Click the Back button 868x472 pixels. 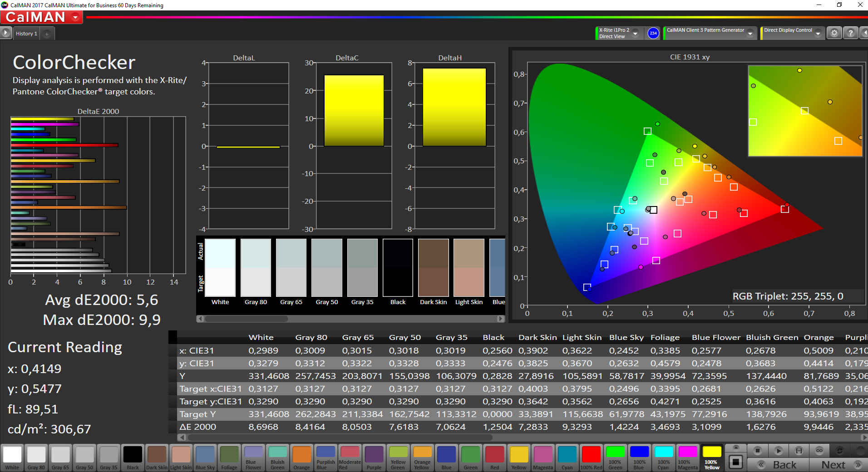pos(779,465)
